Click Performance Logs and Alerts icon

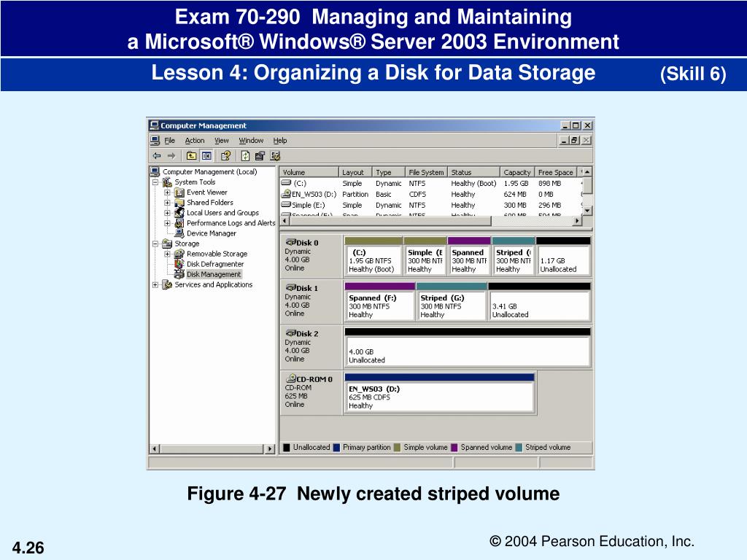pyautogui.click(x=179, y=223)
